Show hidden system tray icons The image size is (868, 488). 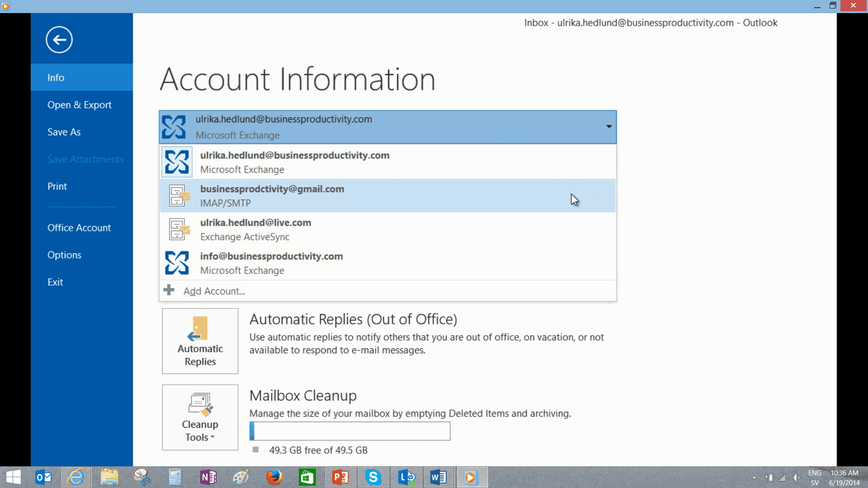coord(754,478)
